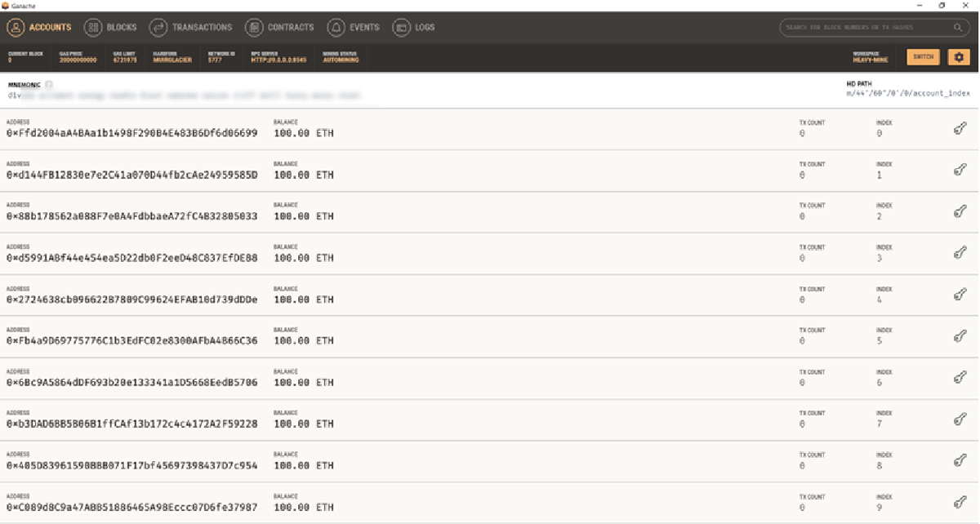980x524 pixels.
Task: Open settings via the gear icon
Action: (x=958, y=57)
